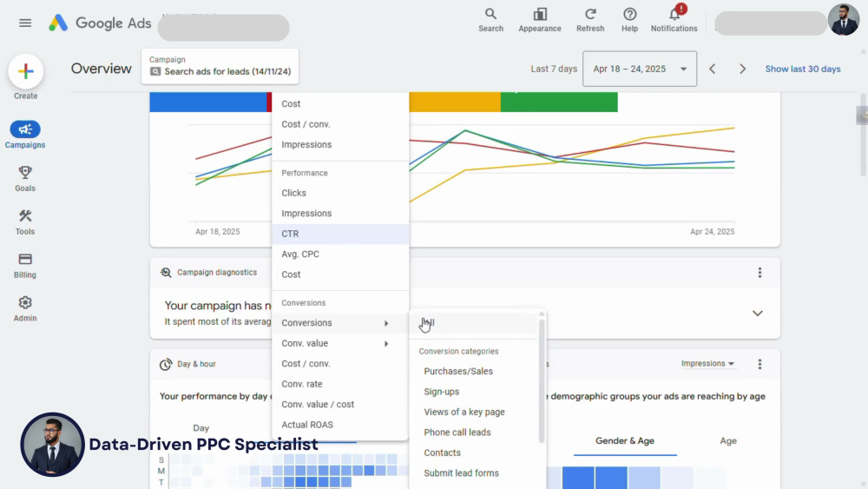This screenshot has height=489, width=868.
Task: Click the Overview page heading
Action: pyautogui.click(x=102, y=69)
